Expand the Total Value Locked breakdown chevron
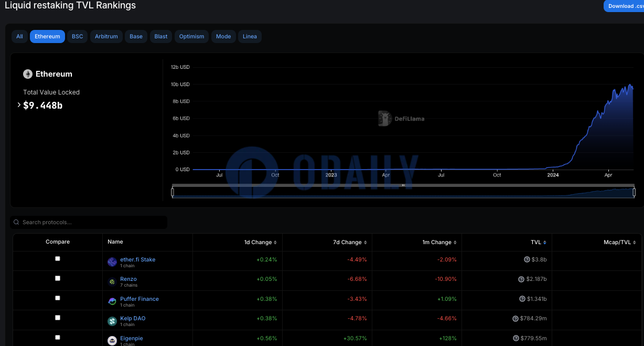644x346 pixels. (19, 105)
